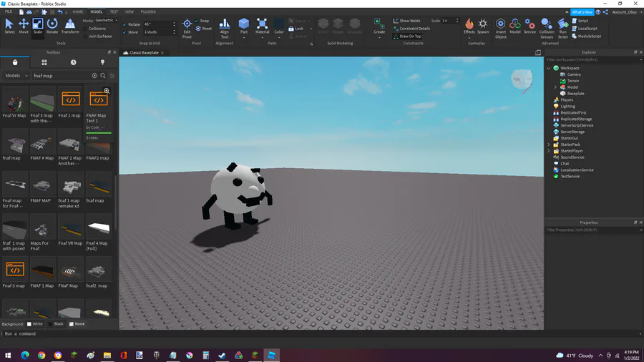The image size is (644, 362).
Task: Expand the StarterPlayer node
Action: point(549,151)
